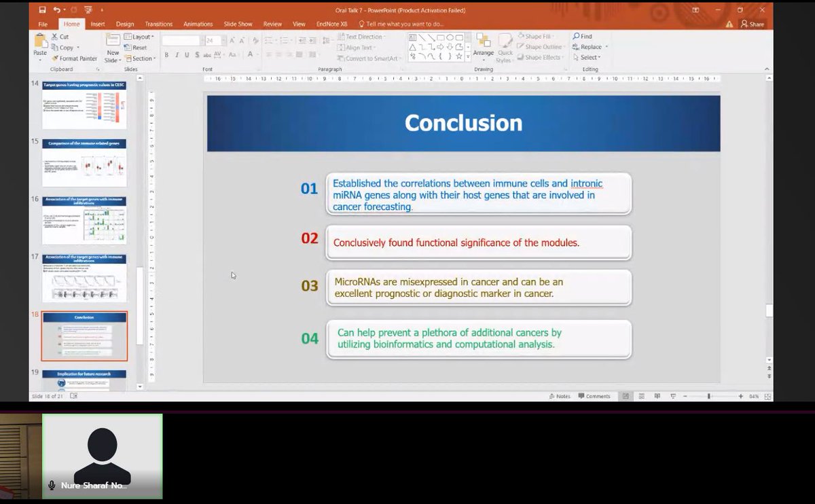Image resolution: width=815 pixels, height=504 pixels.
Task: Adjust the zoom slider handle
Action: pos(708,396)
